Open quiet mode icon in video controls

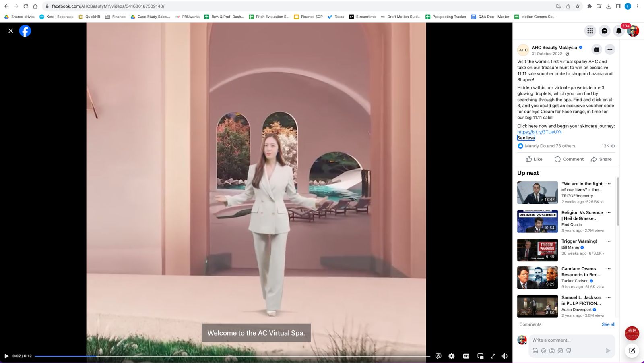click(x=438, y=356)
